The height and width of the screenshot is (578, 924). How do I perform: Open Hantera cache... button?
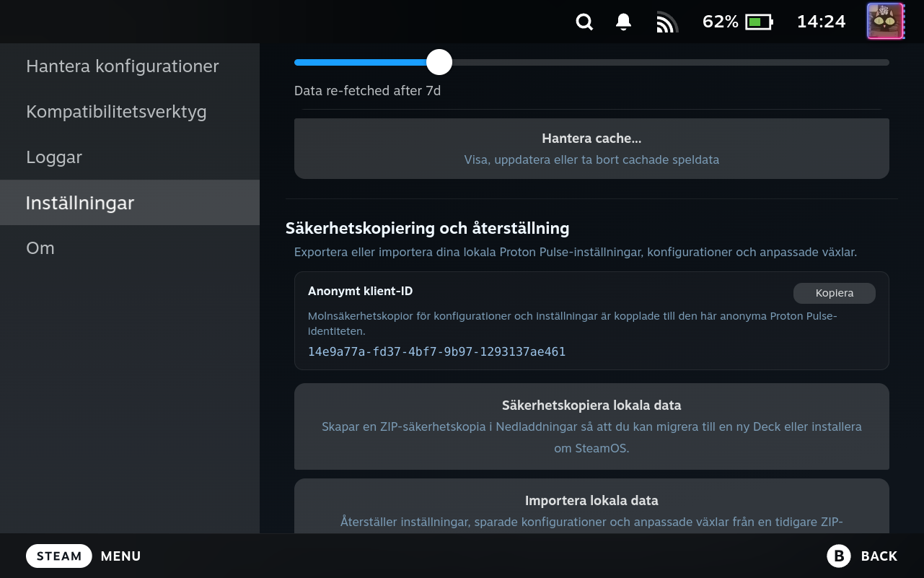tap(591, 149)
